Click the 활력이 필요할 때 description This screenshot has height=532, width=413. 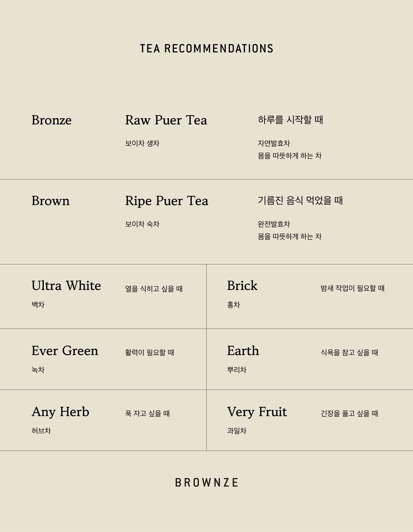[x=150, y=353]
